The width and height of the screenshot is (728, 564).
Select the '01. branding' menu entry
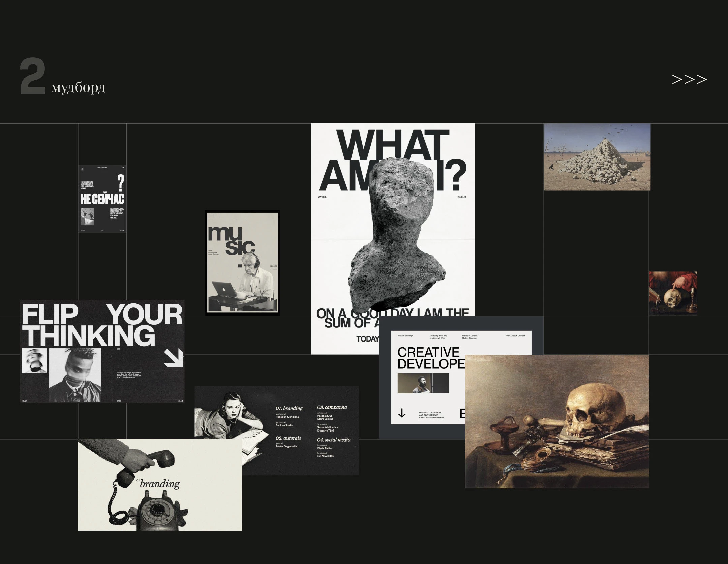[289, 408]
